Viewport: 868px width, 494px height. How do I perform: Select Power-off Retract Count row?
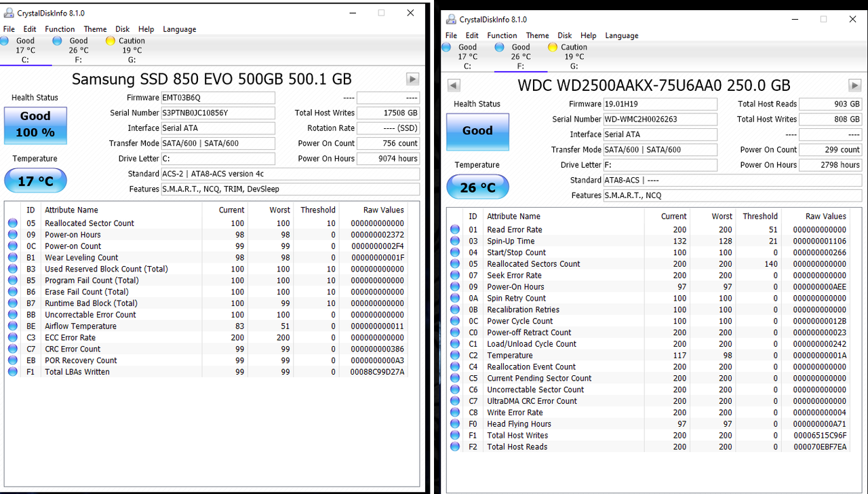click(648, 332)
